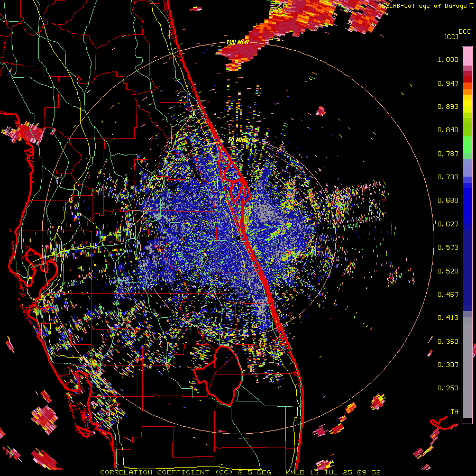Viewport: 476px width, 476px height.
Task: Click the 0.947 scale value
Action: point(448,83)
